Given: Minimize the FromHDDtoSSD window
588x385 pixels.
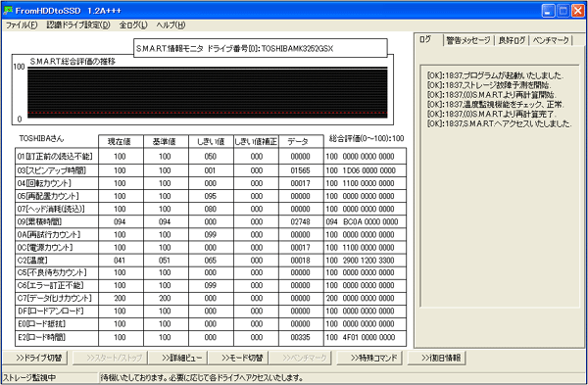Looking at the screenshot, I should click(x=548, y=11).
